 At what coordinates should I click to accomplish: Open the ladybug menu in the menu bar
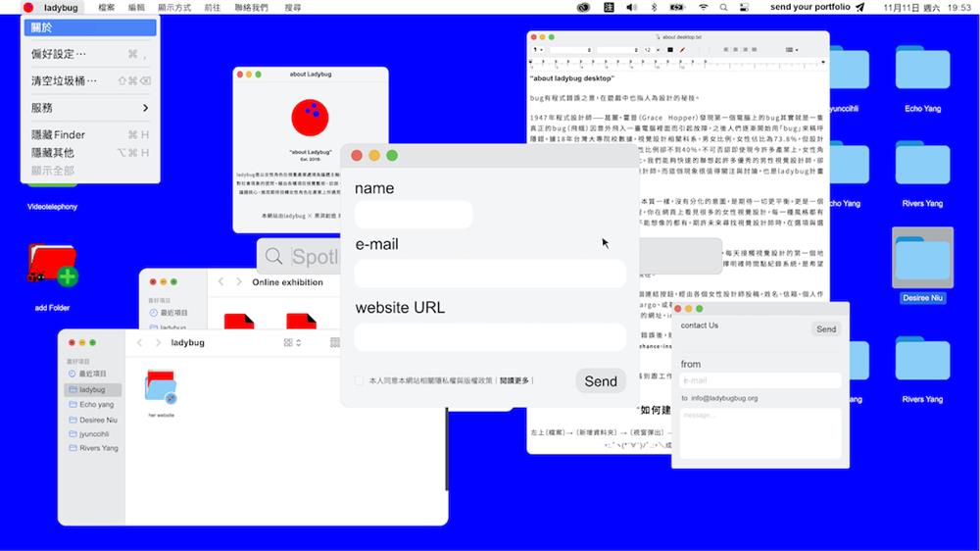click(x=61, y=8)
